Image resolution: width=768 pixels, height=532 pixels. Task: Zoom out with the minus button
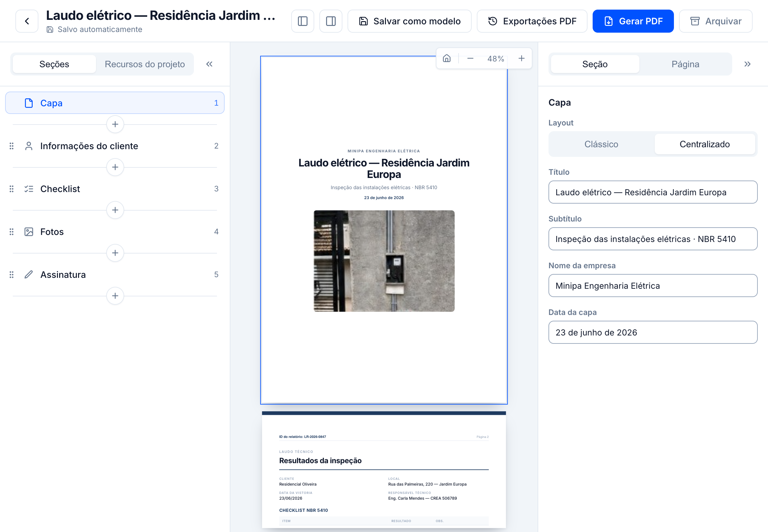(470, 58)
